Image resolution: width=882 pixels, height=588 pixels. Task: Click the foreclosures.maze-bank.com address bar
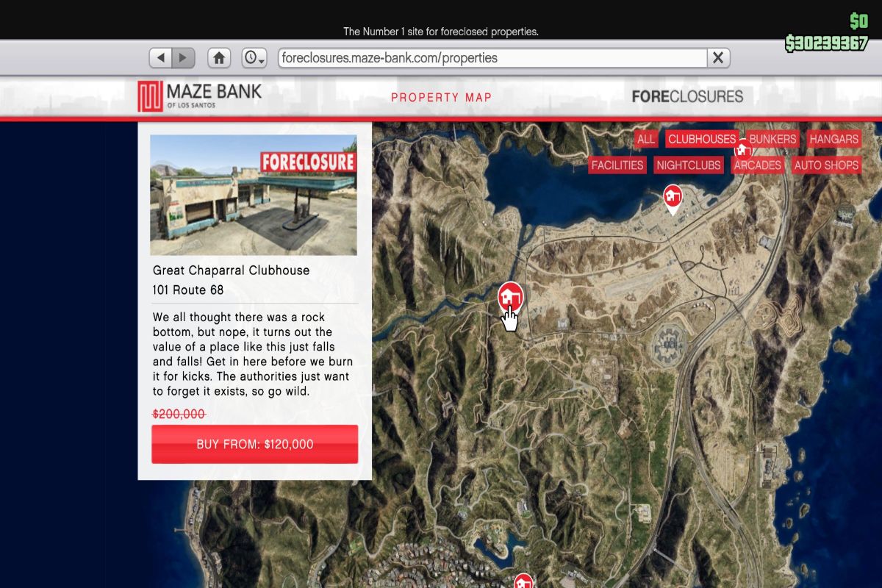491,57
